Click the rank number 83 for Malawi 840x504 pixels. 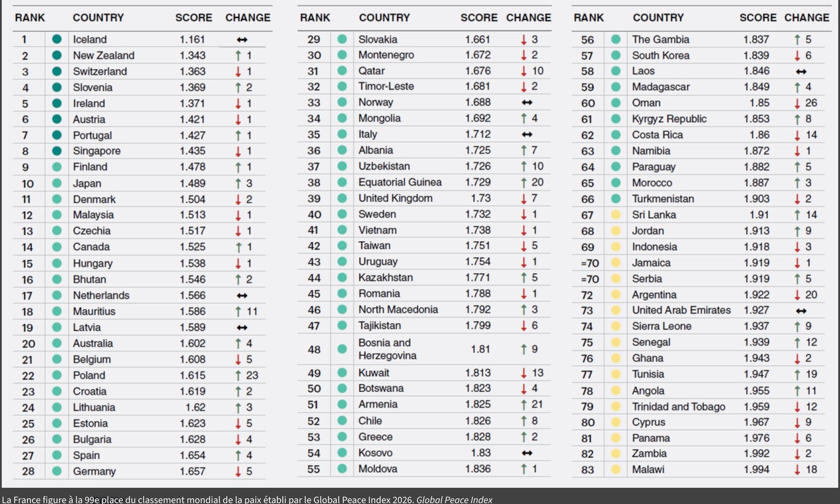pyautogui.click(x=587, y=470)
